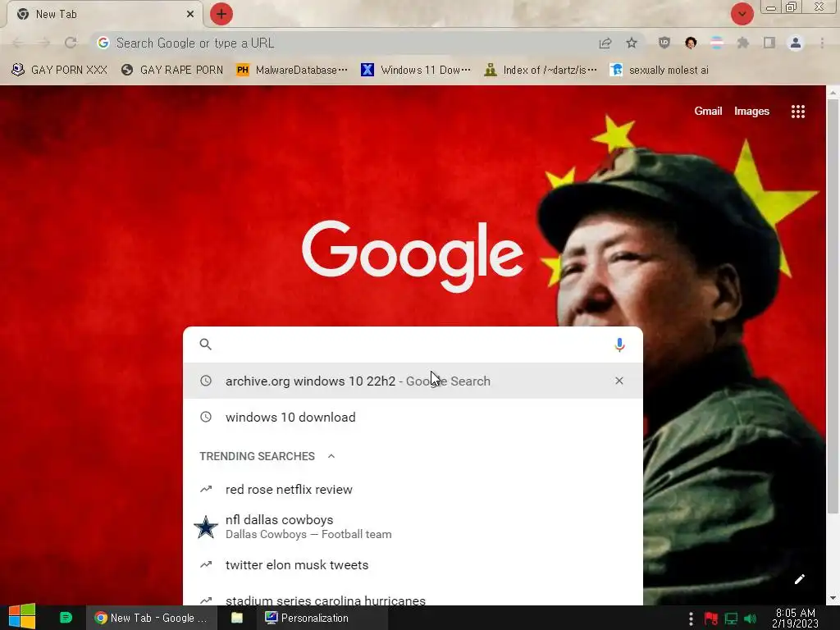
Task: Click inside the Google search box
Action: point(413,345)
